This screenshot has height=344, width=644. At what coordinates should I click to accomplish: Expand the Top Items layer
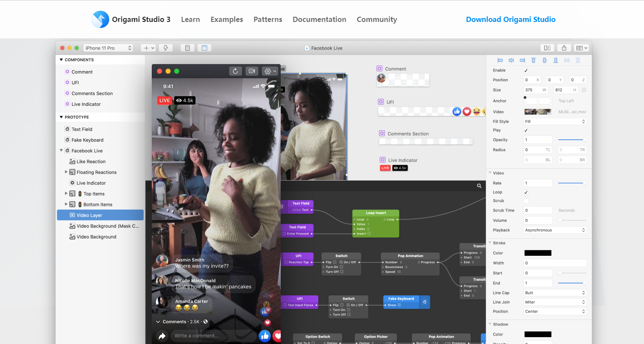66,193
